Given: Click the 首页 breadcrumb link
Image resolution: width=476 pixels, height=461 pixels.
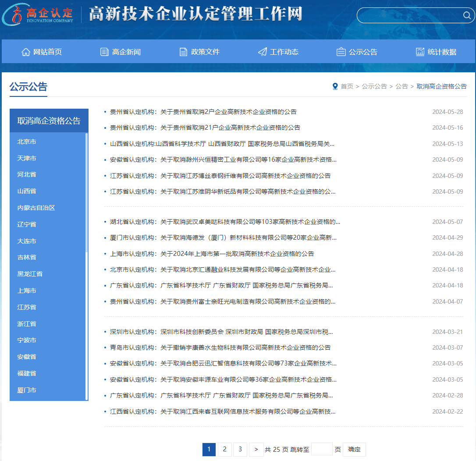Looking at the screenshot, I should (347, 86).
